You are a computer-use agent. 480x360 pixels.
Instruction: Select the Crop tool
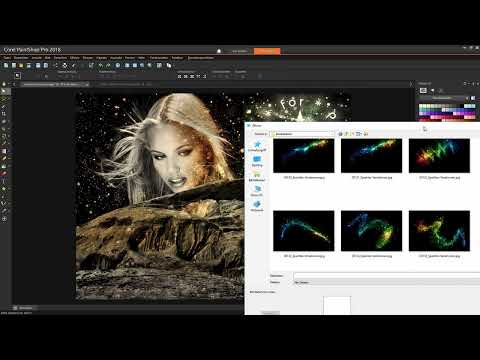coord(4,114)
